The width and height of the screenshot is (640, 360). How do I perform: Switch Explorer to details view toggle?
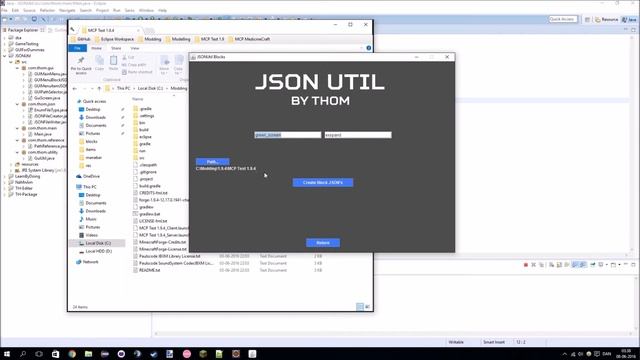click(360, 307)
